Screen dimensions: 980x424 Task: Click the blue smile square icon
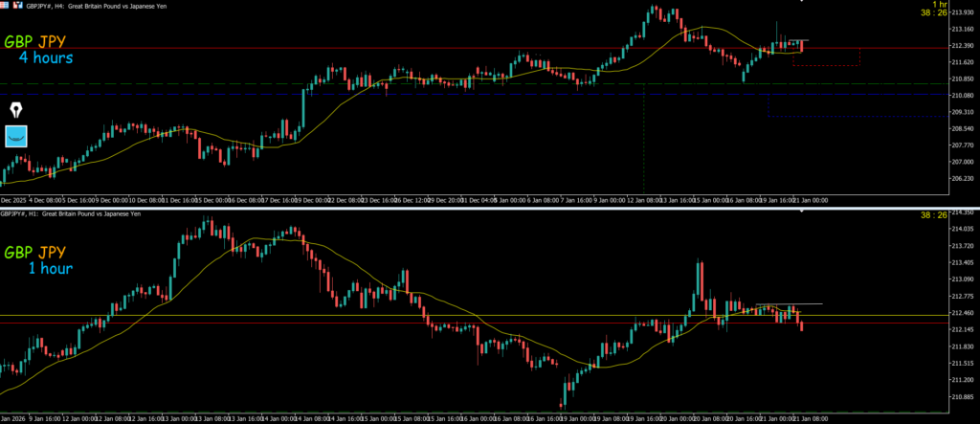pos(15,136)
